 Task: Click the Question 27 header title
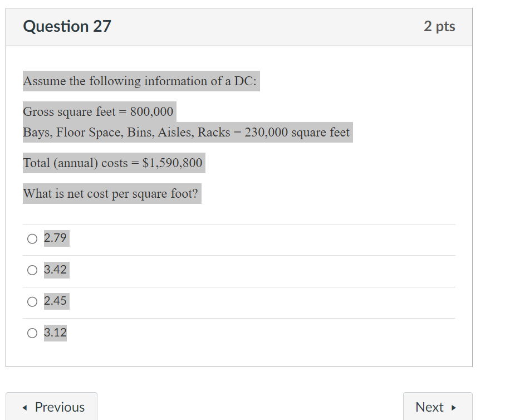[x=67, y=26]
